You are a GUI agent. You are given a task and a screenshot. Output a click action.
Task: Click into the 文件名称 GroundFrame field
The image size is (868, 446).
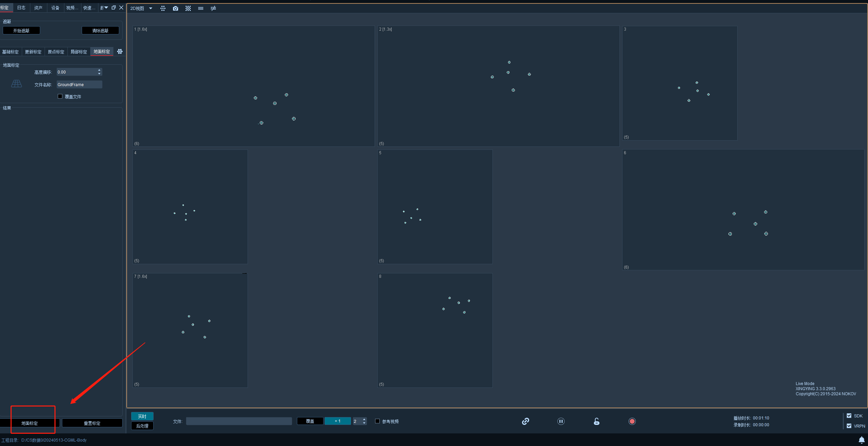(79, 84)
